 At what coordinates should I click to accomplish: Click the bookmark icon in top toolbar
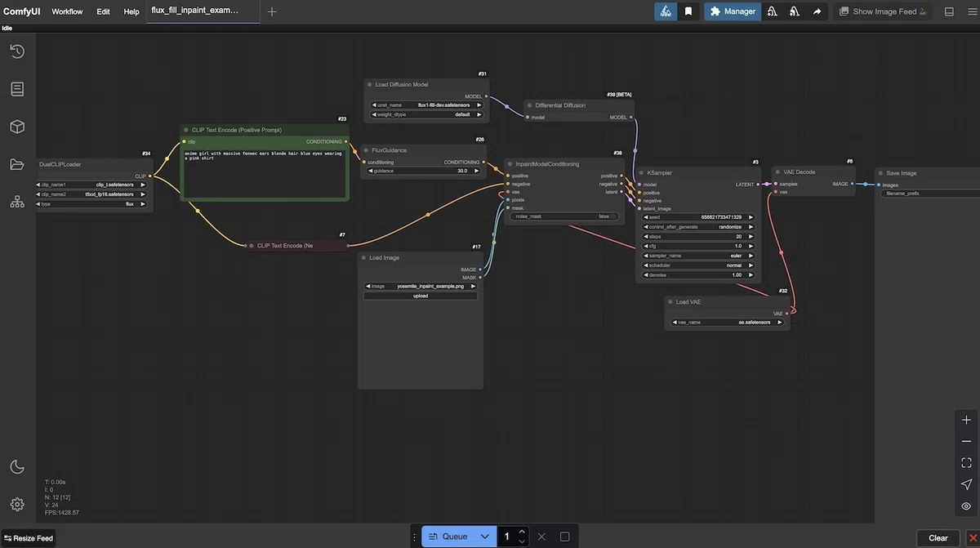(x=689, y=11)
